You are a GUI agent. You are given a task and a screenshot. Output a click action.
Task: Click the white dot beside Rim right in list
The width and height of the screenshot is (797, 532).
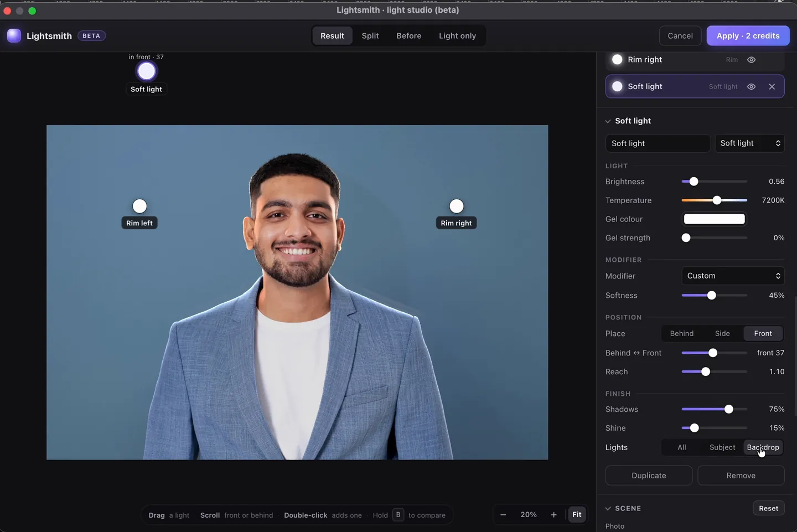[617, 60]
